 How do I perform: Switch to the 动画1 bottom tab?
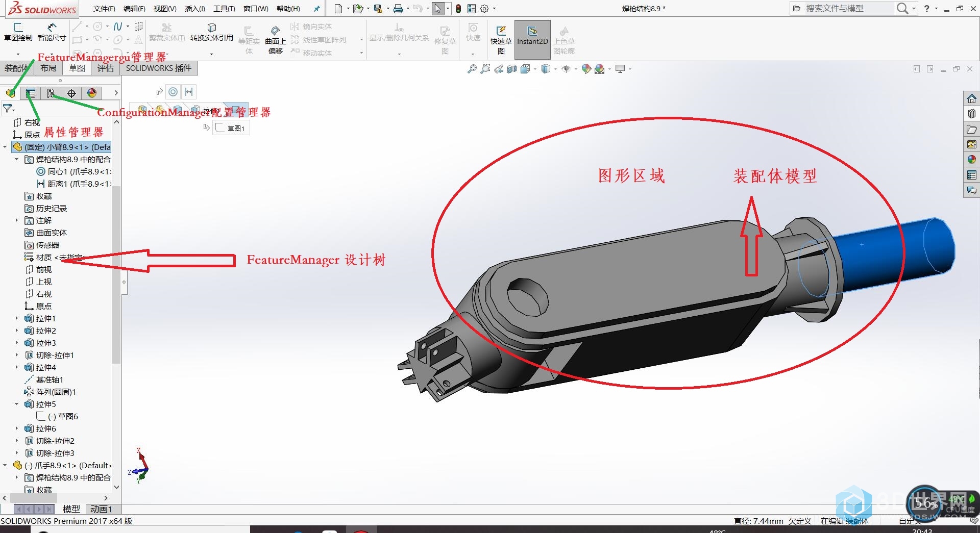click(x=101, y=509)
